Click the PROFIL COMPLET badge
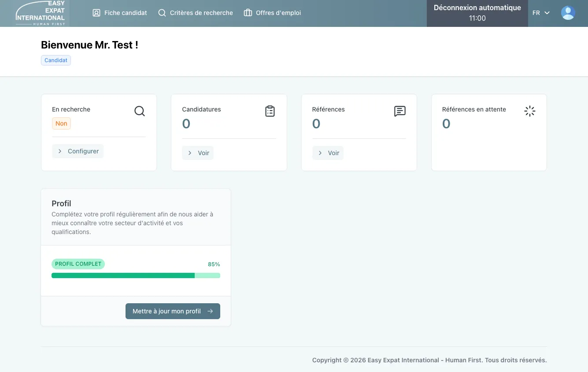The width and height of the screenshot is (588, 372). coord(78,264)
